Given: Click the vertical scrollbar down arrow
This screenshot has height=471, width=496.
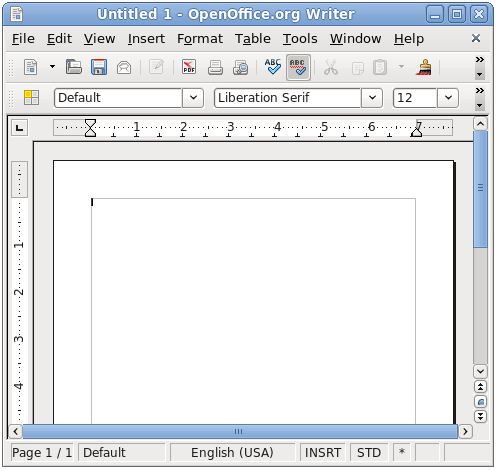Looking at the screenshot, I should tap(480, 371).
